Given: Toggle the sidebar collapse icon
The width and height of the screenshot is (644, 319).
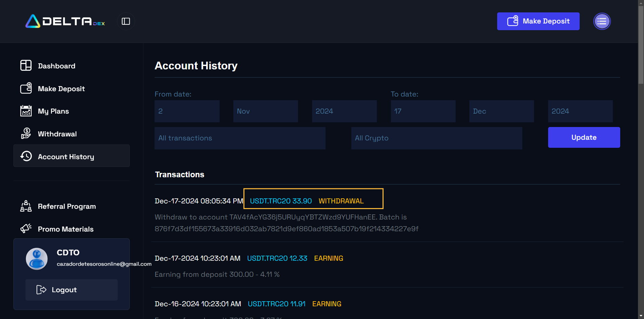Looking at the screenshot, I should (x=126, y=21).
